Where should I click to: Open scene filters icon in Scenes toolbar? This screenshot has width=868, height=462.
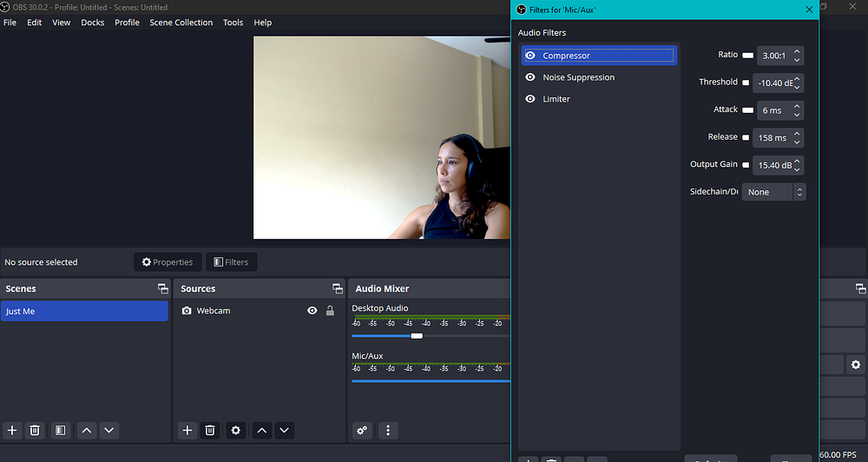pos(60,430)
